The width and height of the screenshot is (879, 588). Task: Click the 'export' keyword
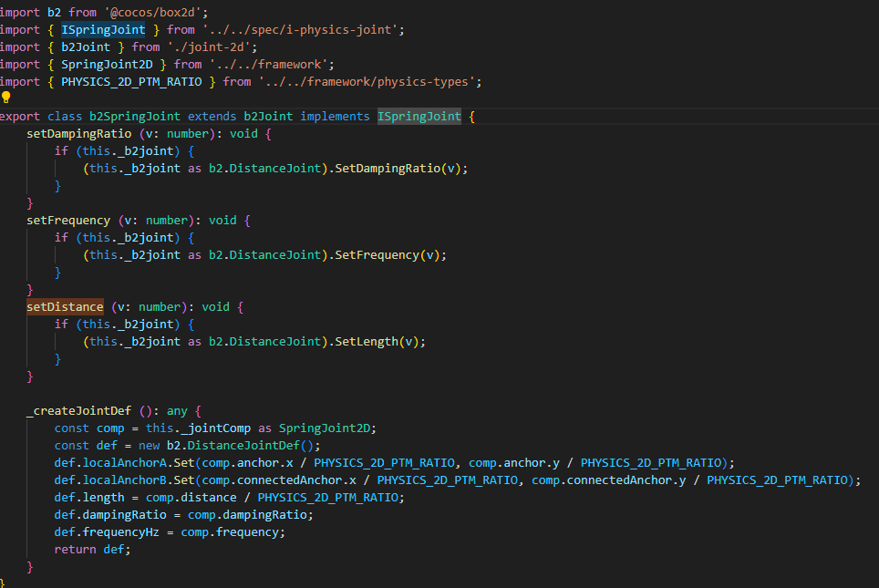coord(20,117)
